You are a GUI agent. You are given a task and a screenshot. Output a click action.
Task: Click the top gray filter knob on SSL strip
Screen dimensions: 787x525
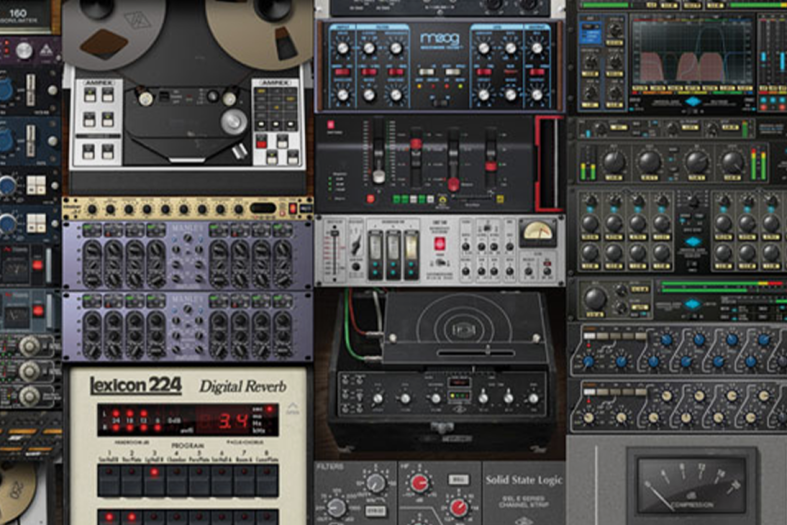(375, 483)
